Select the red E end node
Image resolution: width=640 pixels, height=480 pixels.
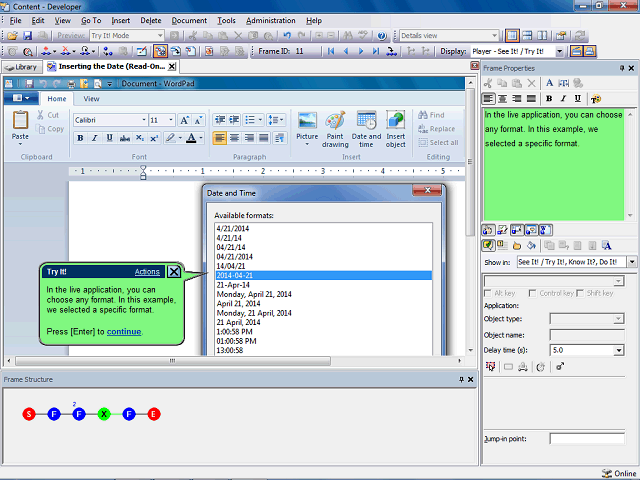pyautogui.click(x=154, y=414)
